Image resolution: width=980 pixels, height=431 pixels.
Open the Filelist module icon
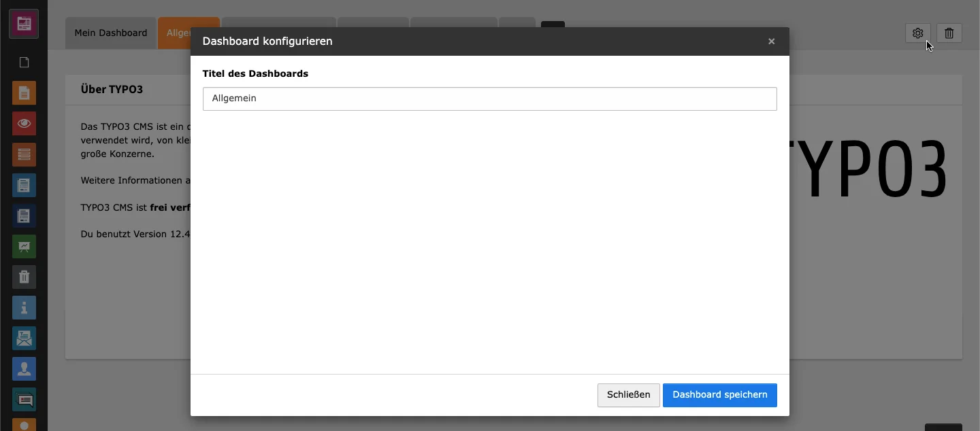coord(24,185)
